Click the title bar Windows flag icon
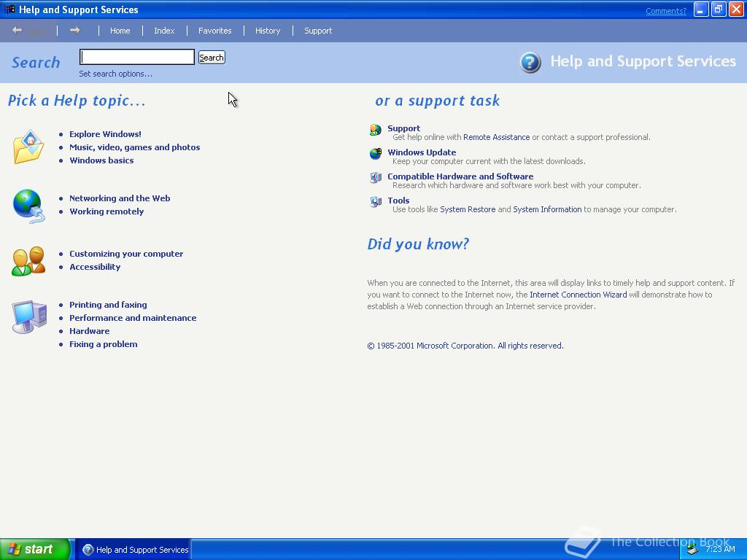 [9, 9]
